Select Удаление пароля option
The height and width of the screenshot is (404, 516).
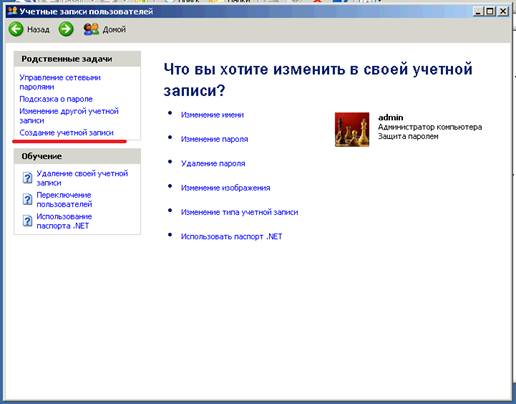[213, 163]
